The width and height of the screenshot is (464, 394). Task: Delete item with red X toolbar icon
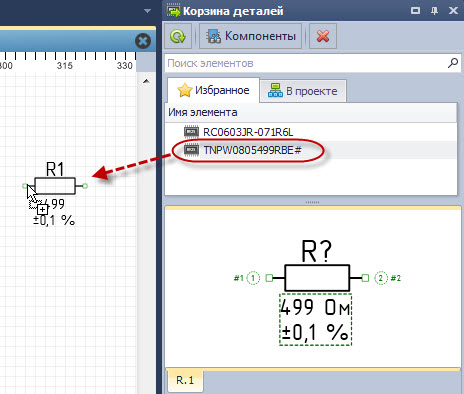click(x=323, y=36)
